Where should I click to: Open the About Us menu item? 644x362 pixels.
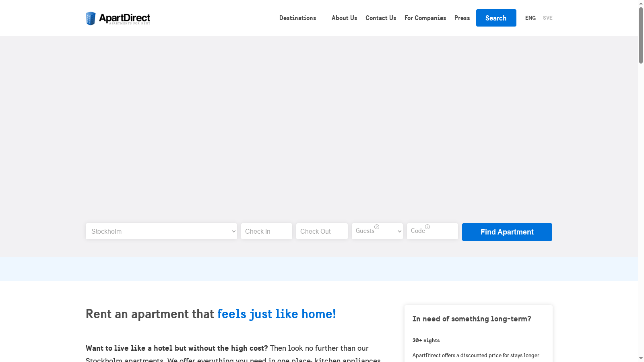click(344, 18)
